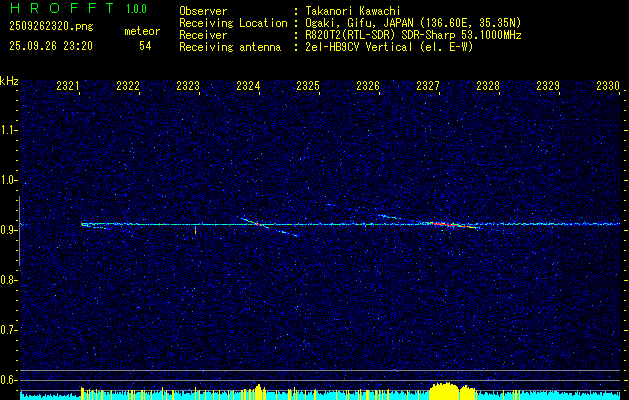Screen dimensions: 629x400
Task: Click the 2325 time marker
Action: click(x=308, y=87)
